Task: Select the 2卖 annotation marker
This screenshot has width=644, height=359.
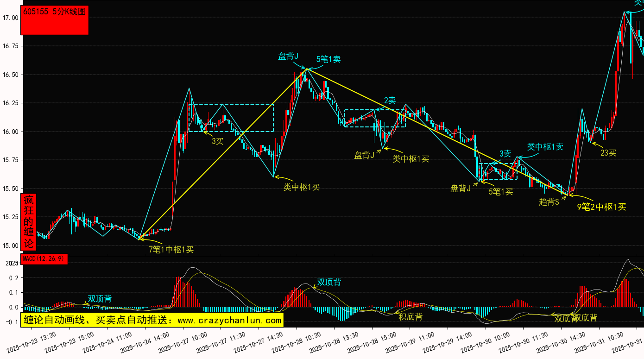Action: point(390,101)
